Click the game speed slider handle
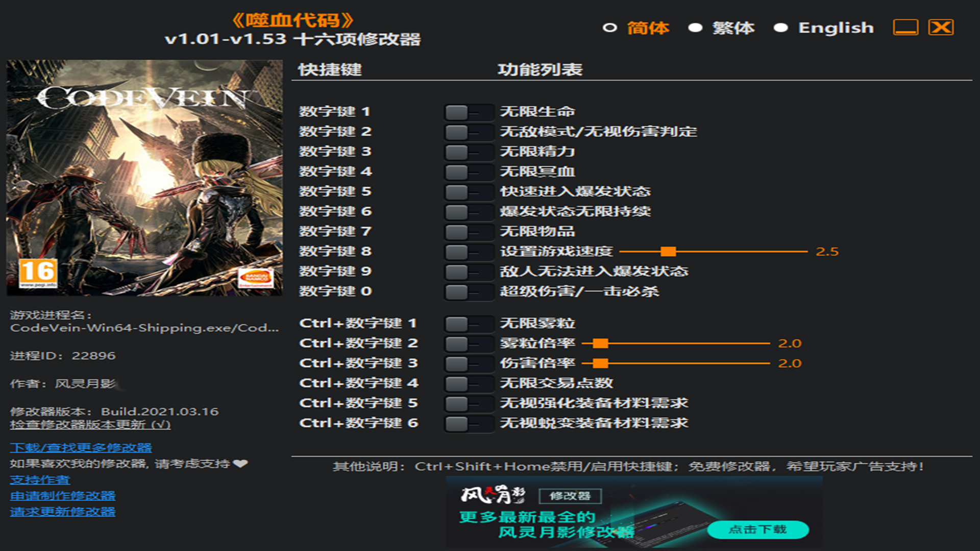The image size is (980, 551). (x=668, y=252)
